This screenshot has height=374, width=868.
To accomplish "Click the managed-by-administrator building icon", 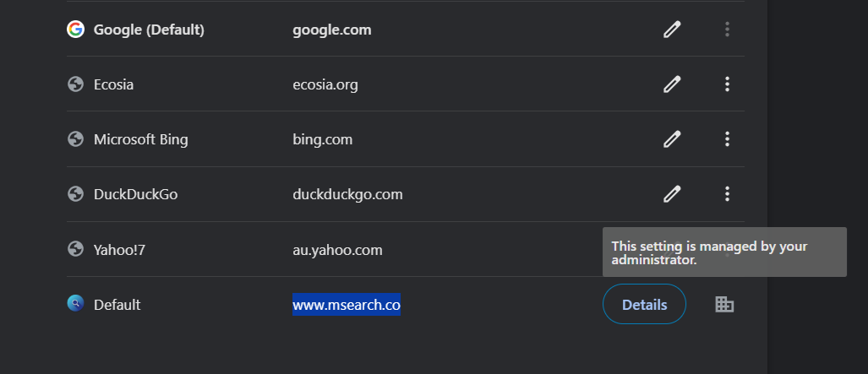I will 724,305.
